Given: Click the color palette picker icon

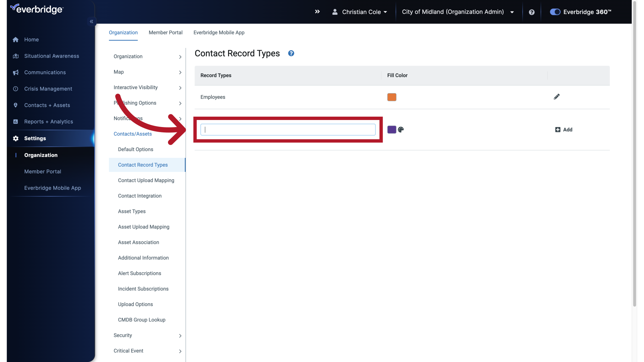Looking at the screenshot, I should click(x=400, y=129).
